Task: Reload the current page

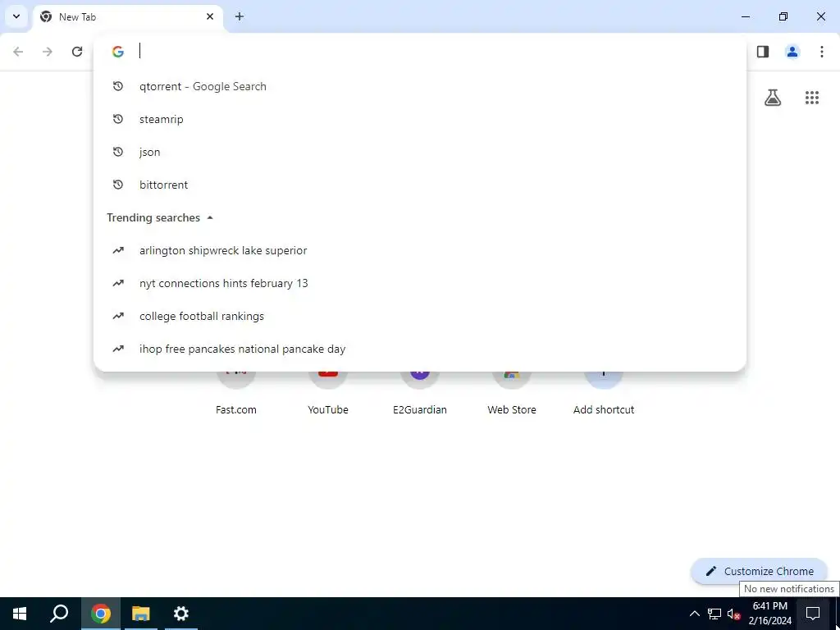Action: 77,52
